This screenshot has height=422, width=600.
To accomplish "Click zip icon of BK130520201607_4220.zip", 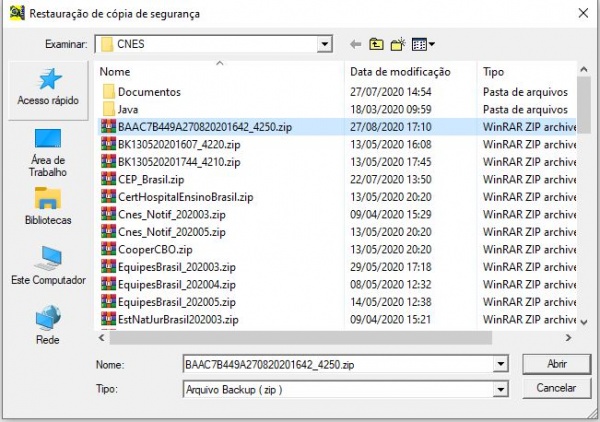I will tap(109, 144).
